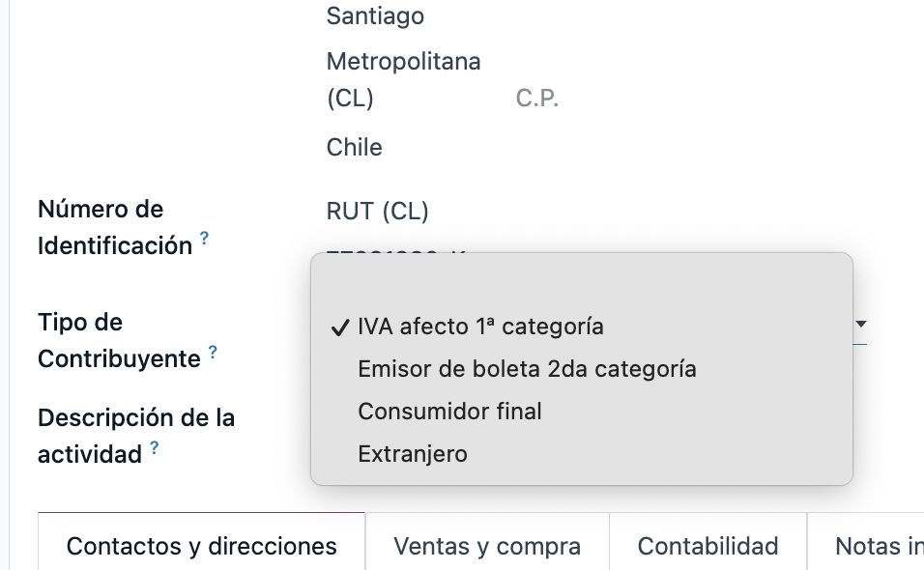Click help icon beside Tipo de Contribuyente

click(213, 353)
